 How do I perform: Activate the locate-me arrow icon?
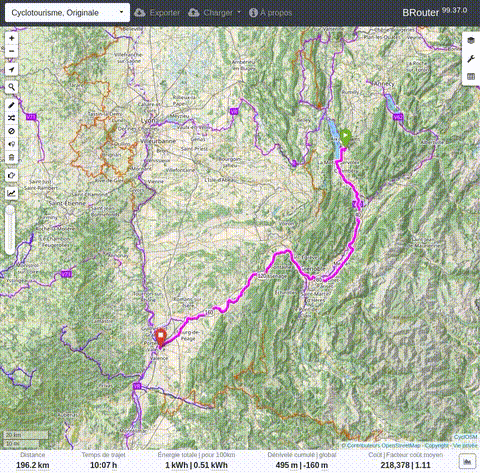tap(12, 69)
